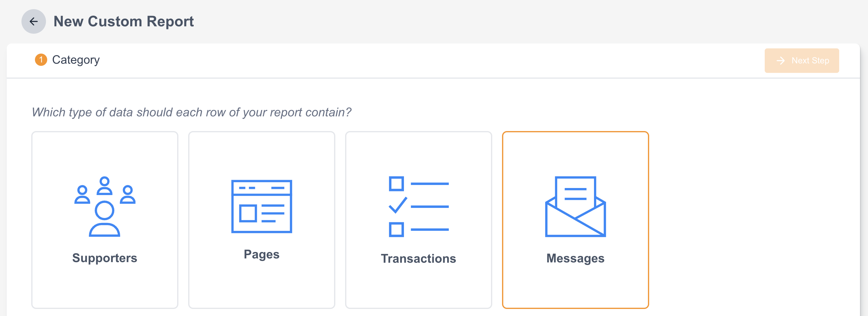The height and width of the screenshot is (316, 868).
Task: Select the Supporters people group icon
Action: pos(105,206)
